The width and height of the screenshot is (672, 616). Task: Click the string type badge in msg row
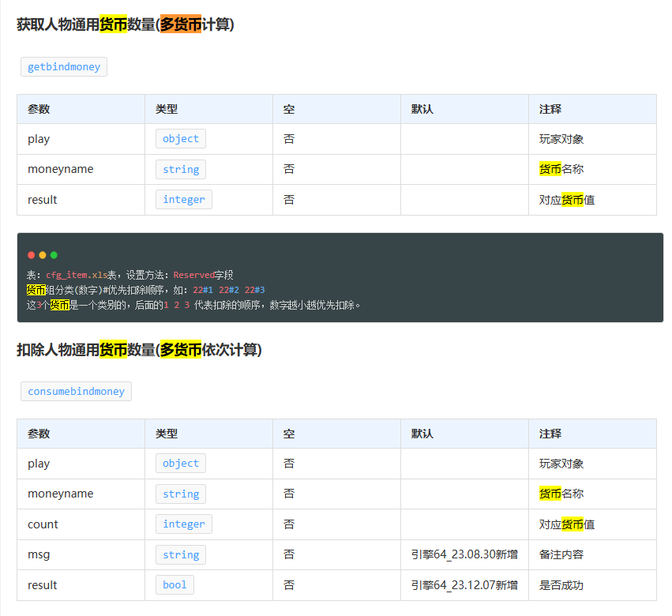click(x=181, y=555)
